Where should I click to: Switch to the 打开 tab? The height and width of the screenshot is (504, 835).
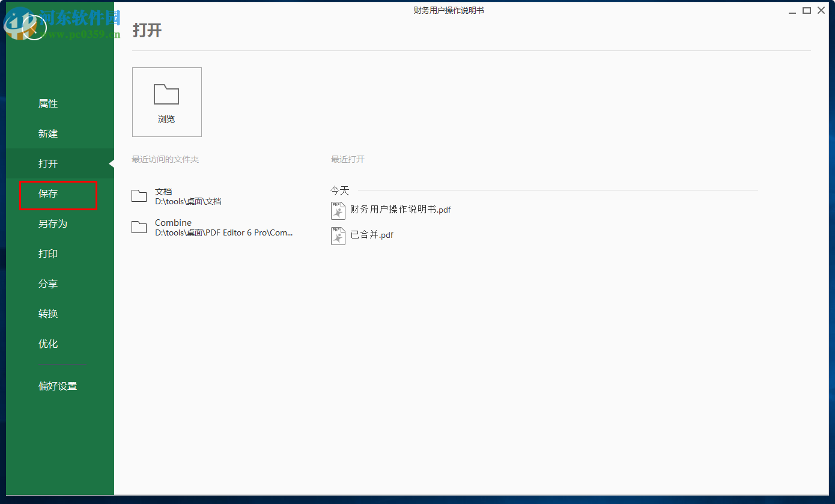(x=48, y=163)
